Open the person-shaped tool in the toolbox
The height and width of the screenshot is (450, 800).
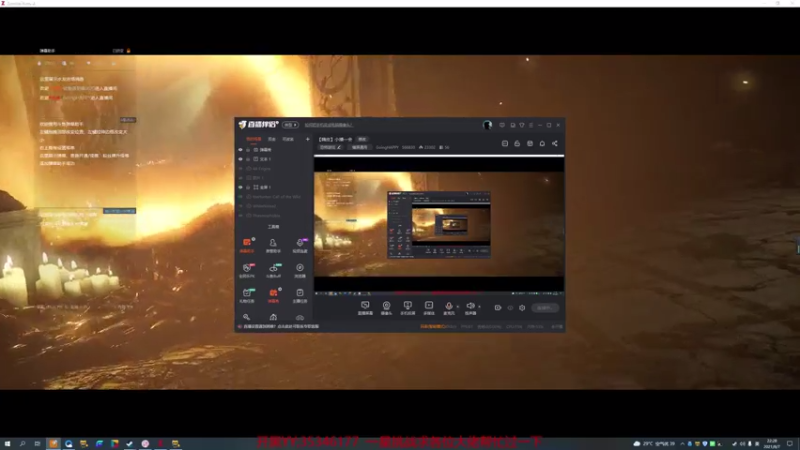273,245
